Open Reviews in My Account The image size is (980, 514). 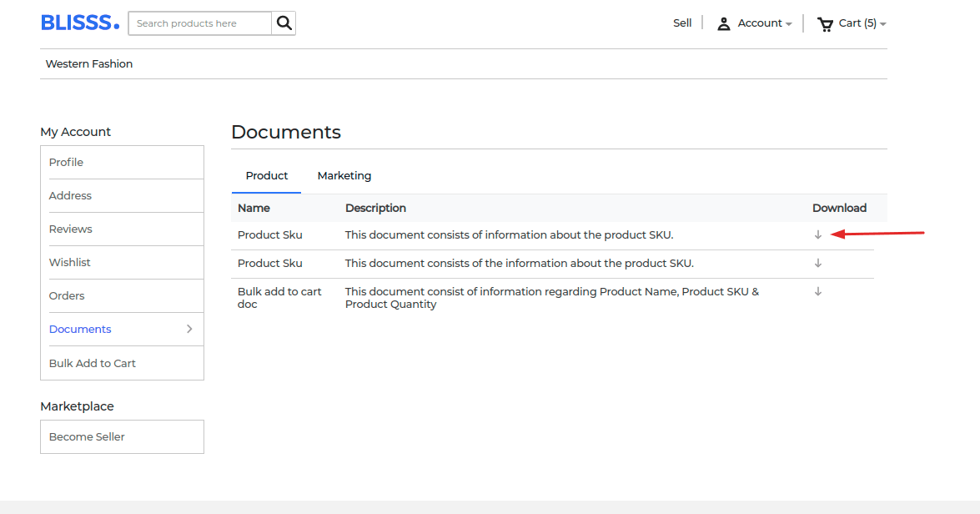(x=122, y=229)
